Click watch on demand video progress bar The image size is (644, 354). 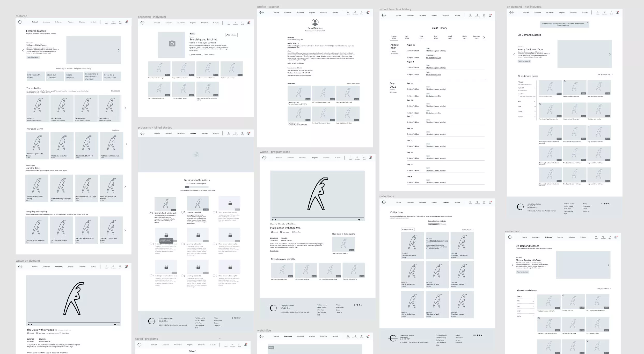[74, 322]
